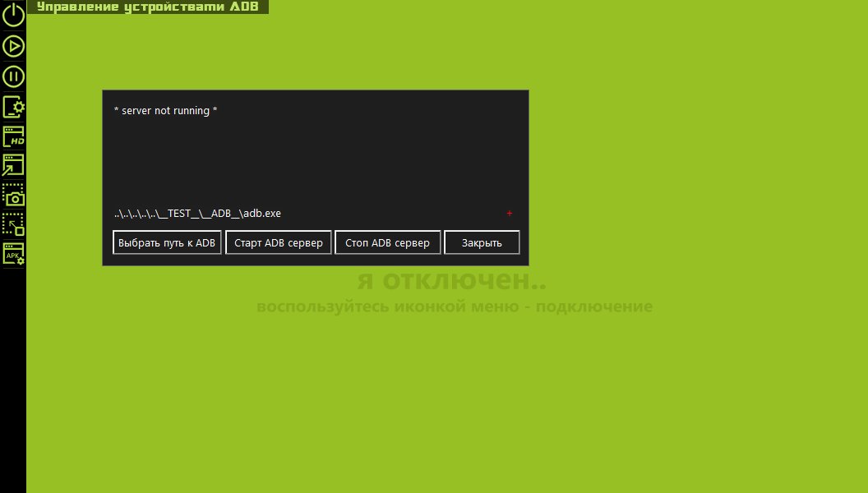
Task: Click the dotted-frame resize icon
Action: click(13, 224)
